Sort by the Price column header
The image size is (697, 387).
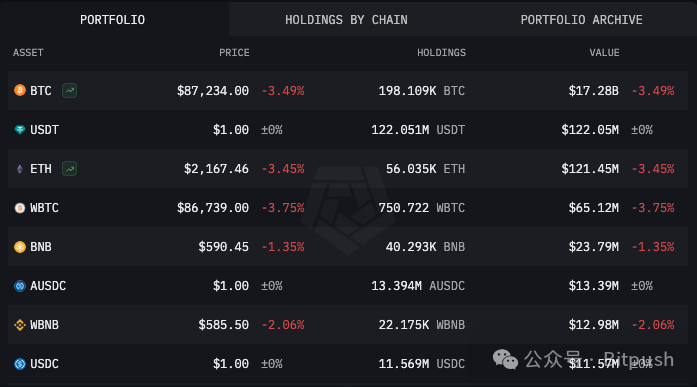pyautogui.click(x=234, y=53)
